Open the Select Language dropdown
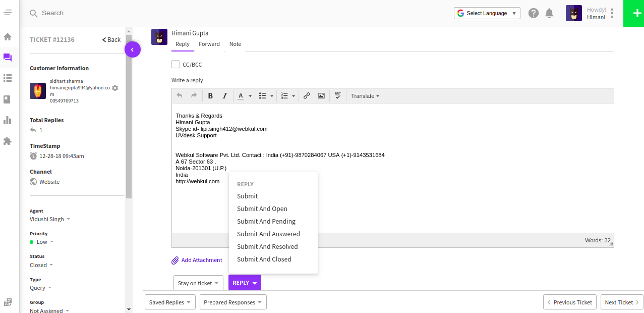Image resolution: width=644 pixels, height=313 pixels. [x=487, y=13]
